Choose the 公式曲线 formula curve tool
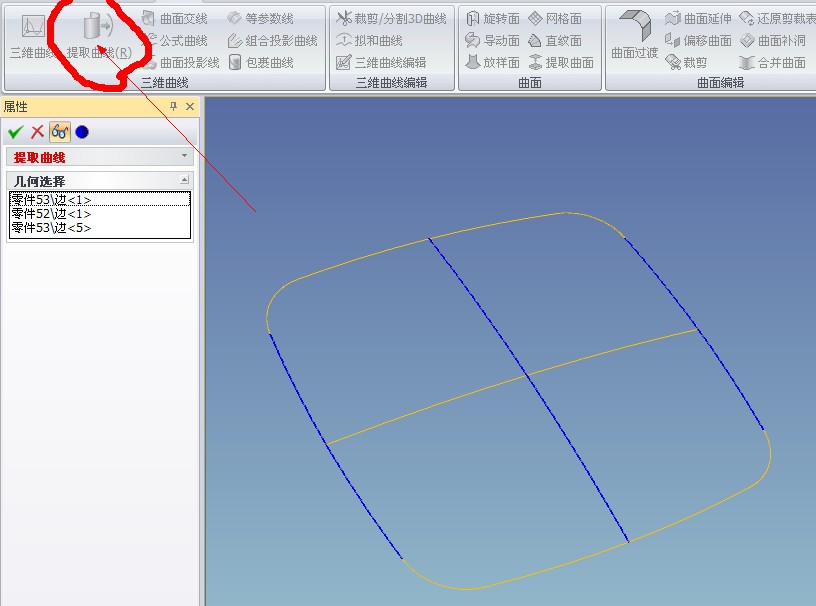 [175, 41]
